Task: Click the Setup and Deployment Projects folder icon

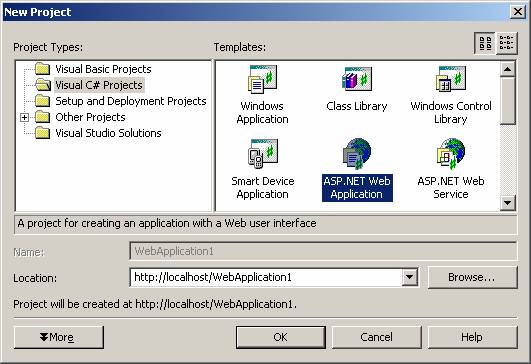Action: coord(42,101)
